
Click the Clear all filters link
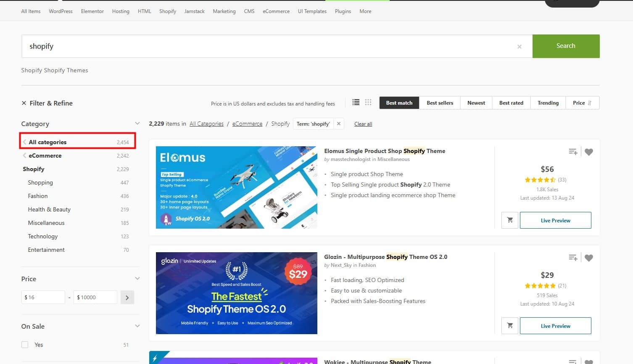pyautogui.click(x=363, y=124)
